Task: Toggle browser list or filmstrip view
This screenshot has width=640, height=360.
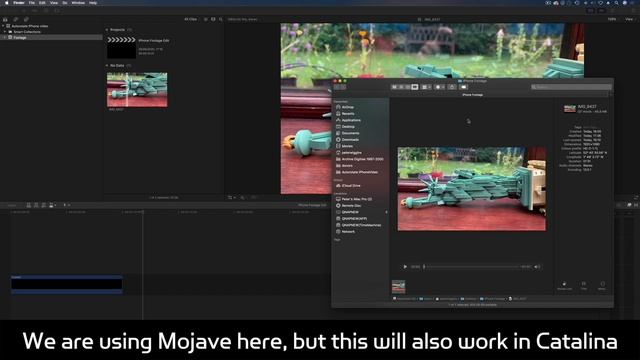Action: (x=206, y=19)
